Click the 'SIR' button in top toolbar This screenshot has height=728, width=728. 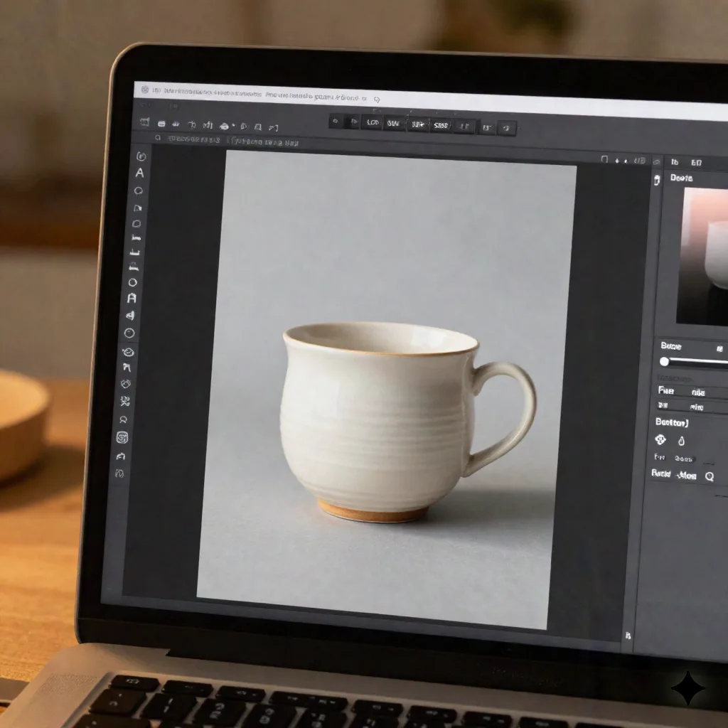(x=417, y=124)
